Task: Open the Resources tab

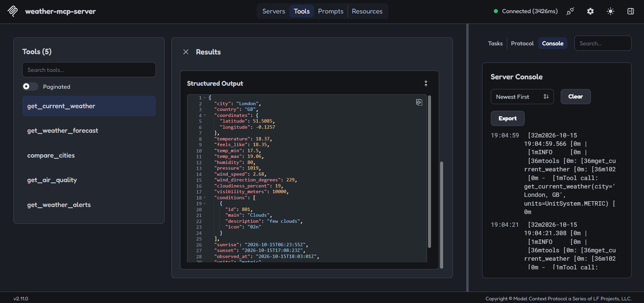Action: (x=367, y=11)
